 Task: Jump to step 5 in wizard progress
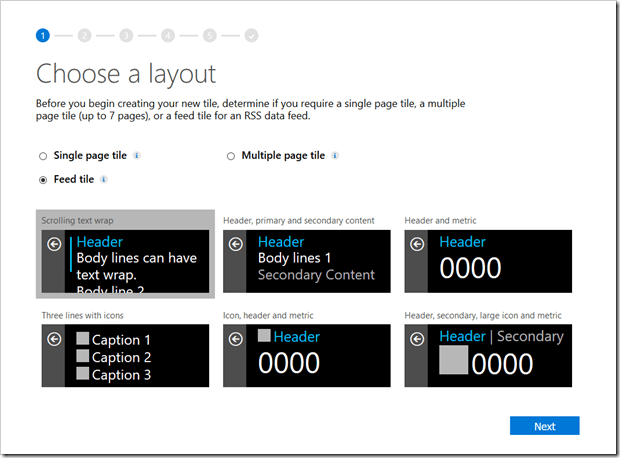point(209,35)
